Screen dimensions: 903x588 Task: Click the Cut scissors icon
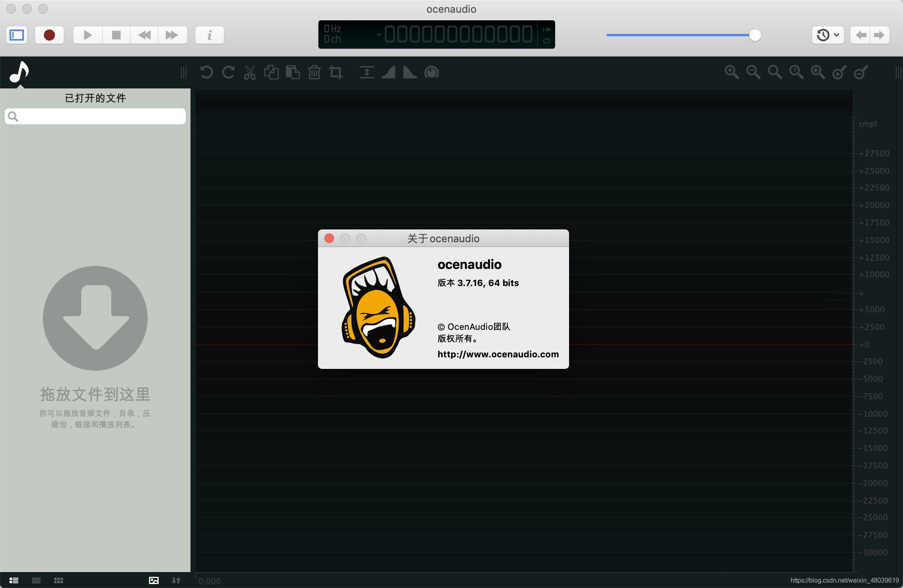coord(250,73)
